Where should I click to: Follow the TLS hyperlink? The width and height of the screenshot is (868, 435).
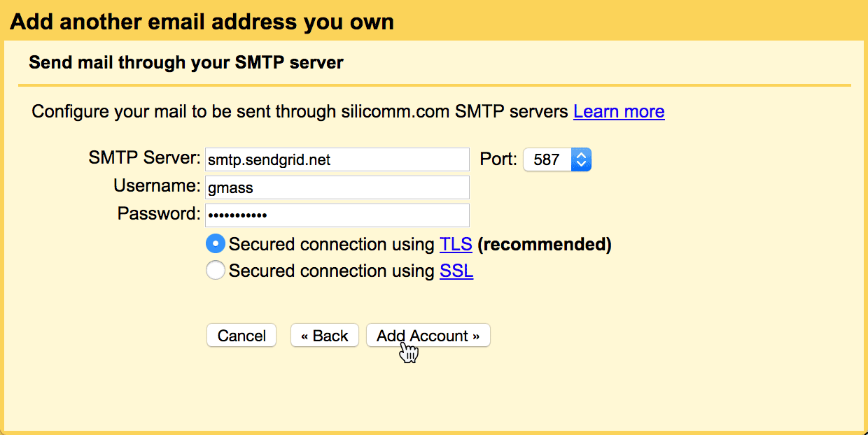point(456,245)
